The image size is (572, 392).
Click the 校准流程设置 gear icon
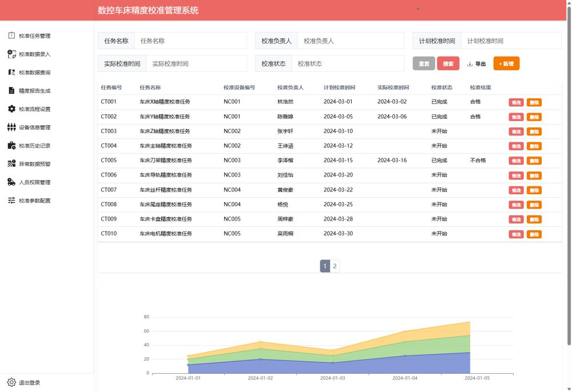coord(11,109)
